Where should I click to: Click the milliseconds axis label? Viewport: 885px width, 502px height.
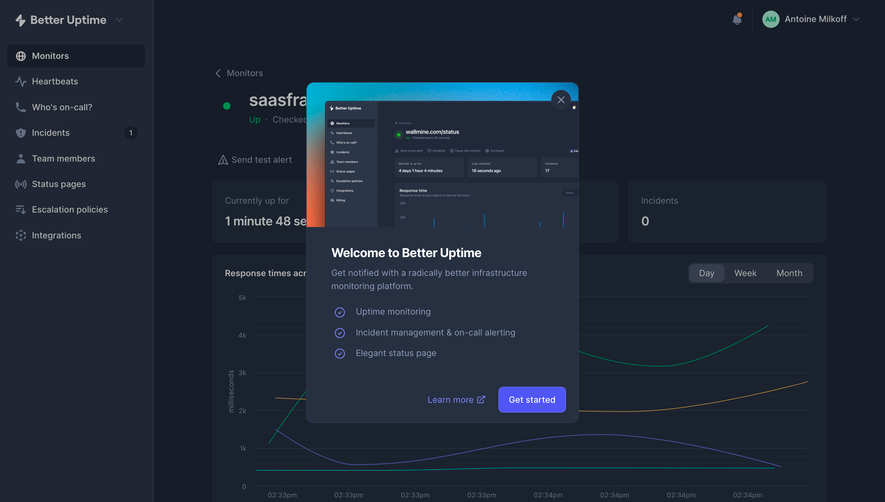click(231, 391)
